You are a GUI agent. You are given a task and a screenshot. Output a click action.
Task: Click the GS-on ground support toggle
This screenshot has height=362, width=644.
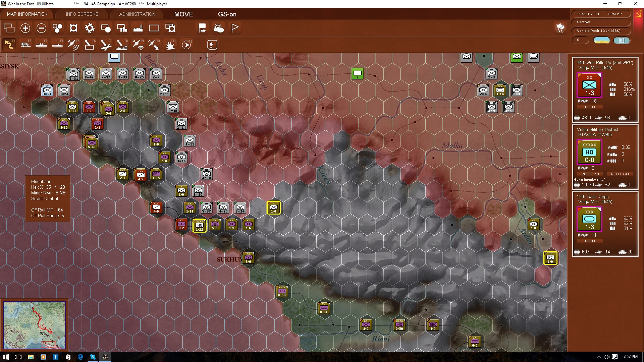coord(227,14)
